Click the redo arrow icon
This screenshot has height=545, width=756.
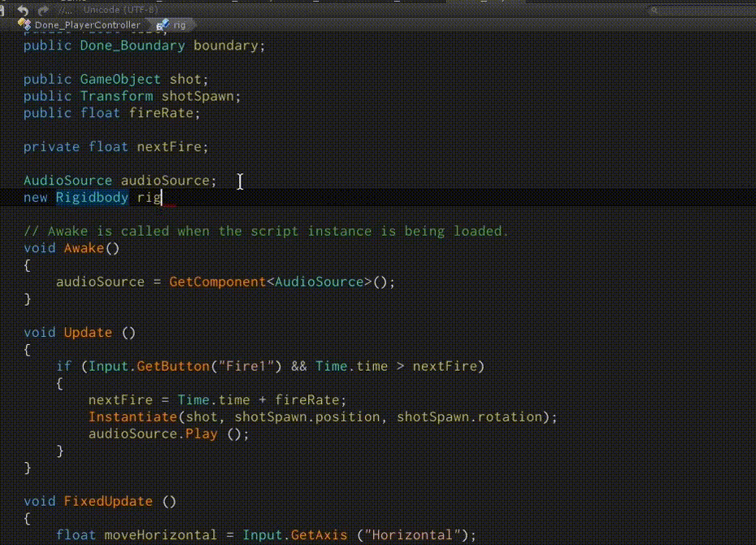click(43, 10)
